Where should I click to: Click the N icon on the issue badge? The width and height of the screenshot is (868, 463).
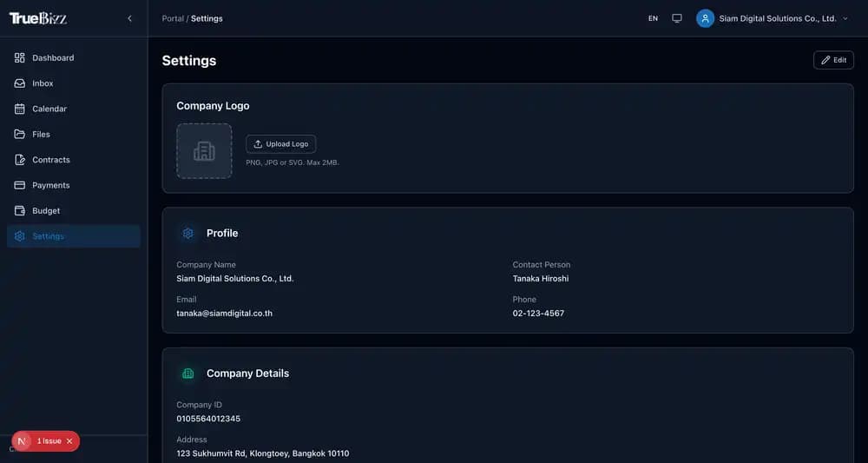(22, 441)
